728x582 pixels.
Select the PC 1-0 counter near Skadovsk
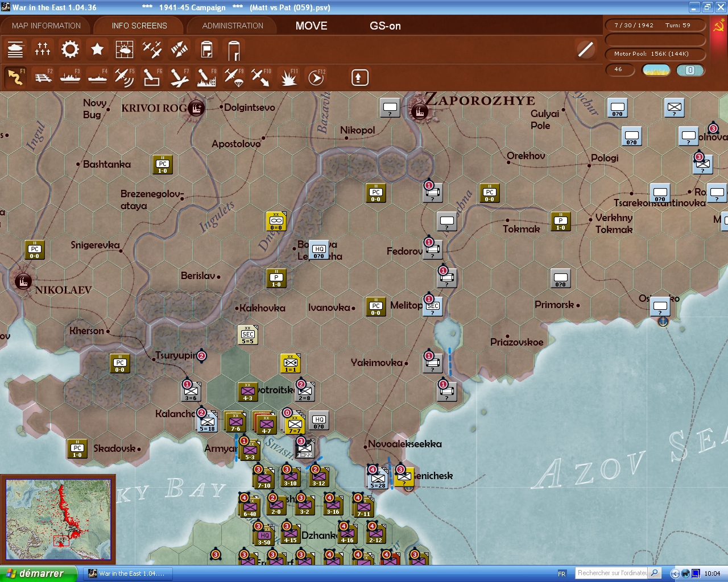(x=77, y=448)
